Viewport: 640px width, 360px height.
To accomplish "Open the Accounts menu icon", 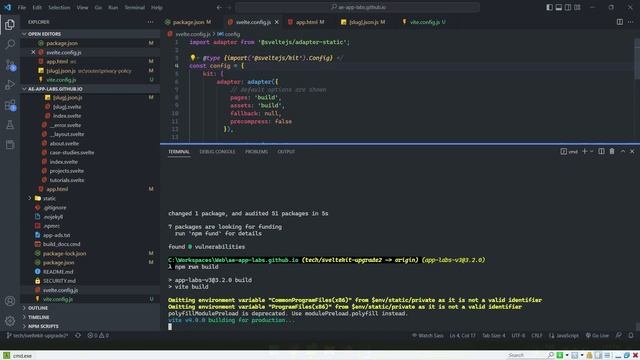I will coord(10,301).
